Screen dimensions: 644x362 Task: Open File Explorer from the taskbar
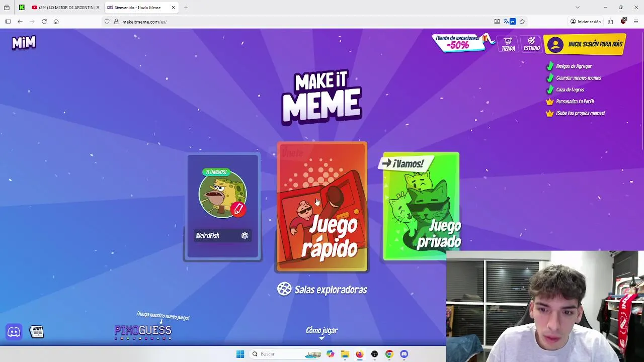coord(345,354)
